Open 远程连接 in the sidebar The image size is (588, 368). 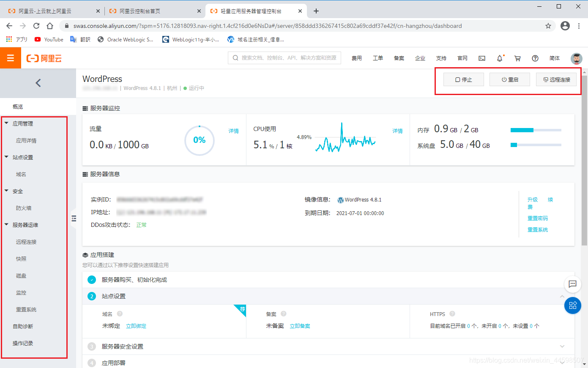(x=26, y=242)
